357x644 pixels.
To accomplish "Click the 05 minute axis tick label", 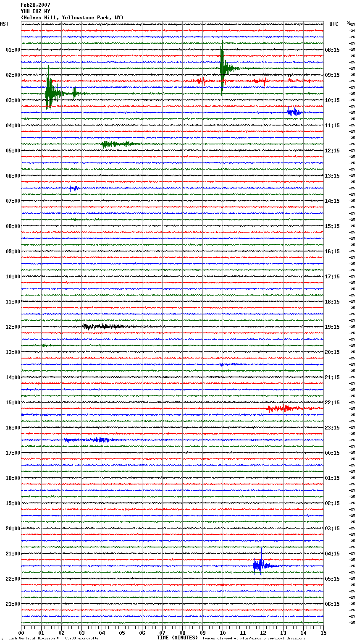I will [x=122, y=633].
